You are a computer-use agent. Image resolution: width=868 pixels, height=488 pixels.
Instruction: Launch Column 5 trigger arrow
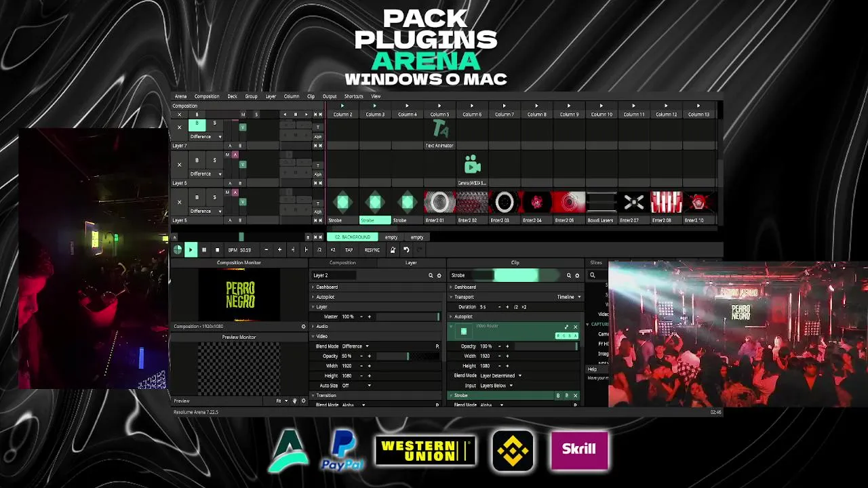[439, 106]
